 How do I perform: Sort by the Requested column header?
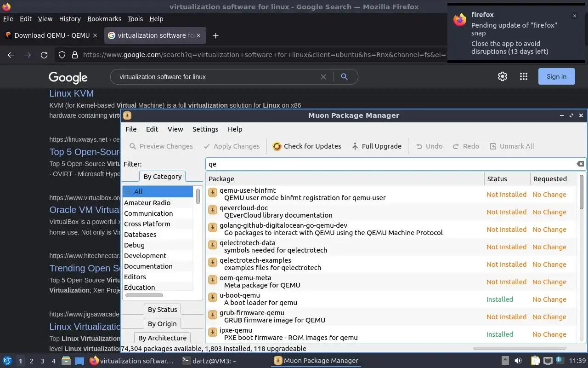pos(553,179)
